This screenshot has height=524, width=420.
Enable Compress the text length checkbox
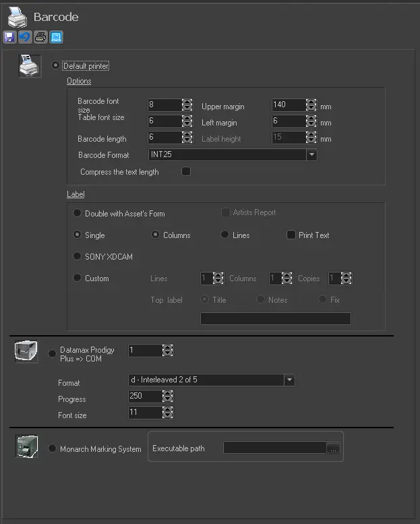[x=187, y=172]
